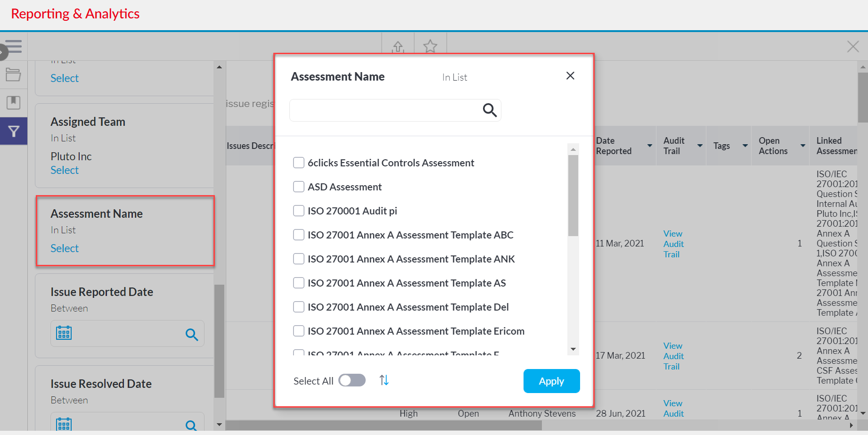Click View Audit Trail for 11 Mar, 2021

(x=673, y=244)
